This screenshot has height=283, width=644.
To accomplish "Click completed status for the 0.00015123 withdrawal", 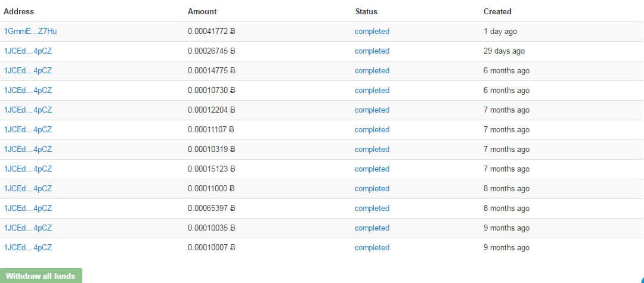I will tap(371, 169).
